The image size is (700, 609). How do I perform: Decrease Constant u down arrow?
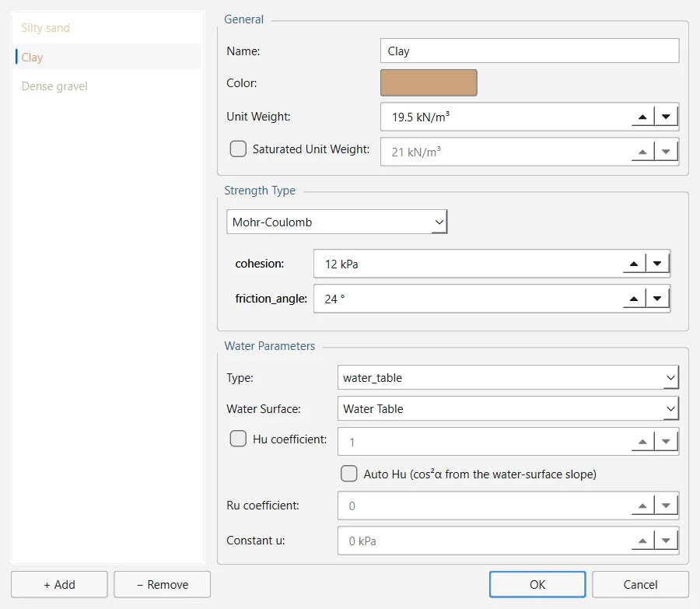coord(666,541)
